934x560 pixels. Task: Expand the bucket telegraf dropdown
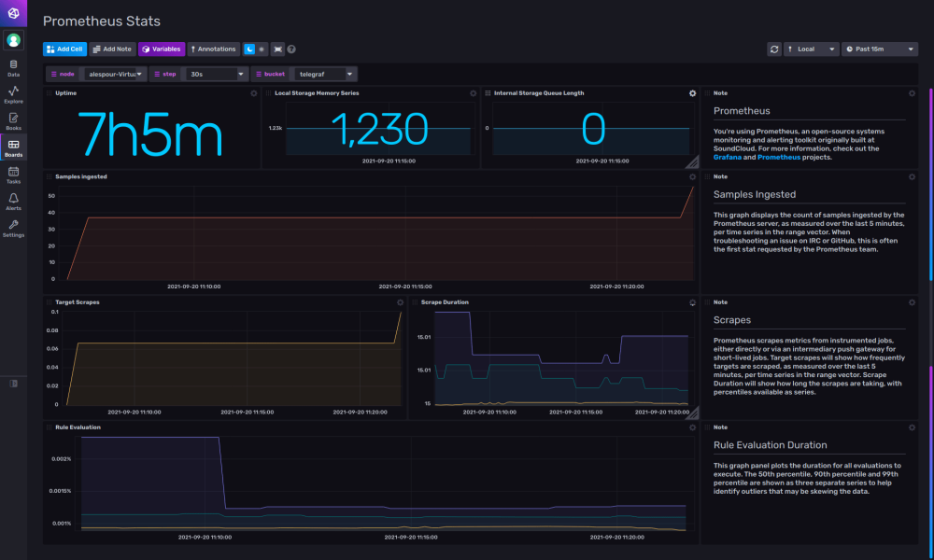[x=325, y=74]
